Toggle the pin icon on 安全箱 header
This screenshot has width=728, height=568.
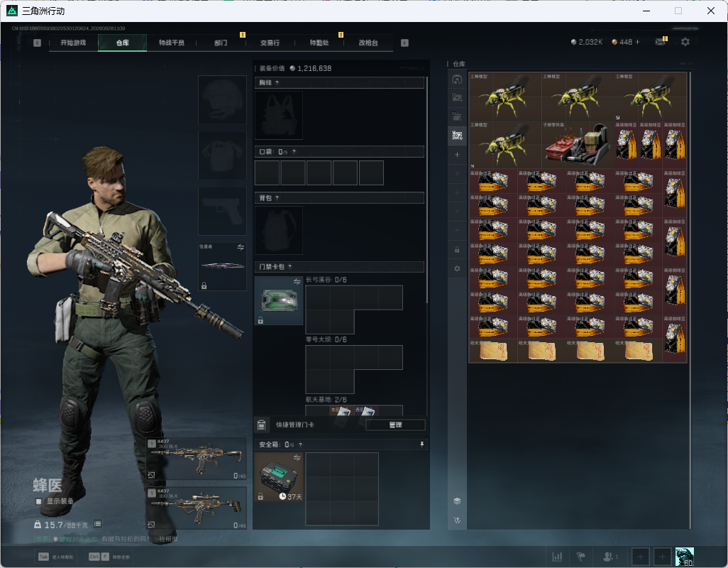pos(421,444)
